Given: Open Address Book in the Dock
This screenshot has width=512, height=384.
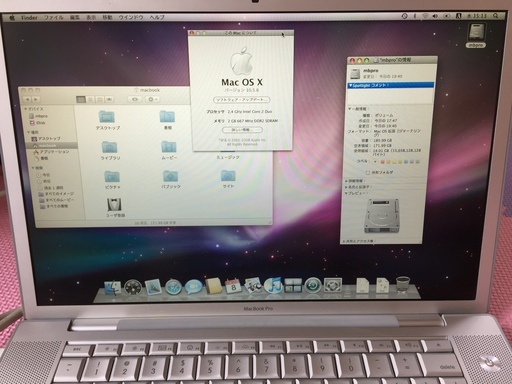Looking at the screenshot, I should click(213, 286).
